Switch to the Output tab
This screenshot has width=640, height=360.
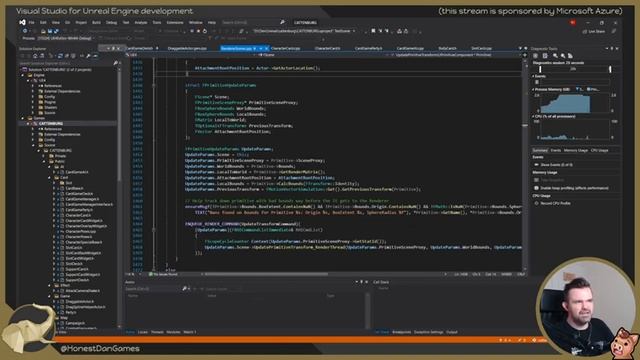(452, 332)
